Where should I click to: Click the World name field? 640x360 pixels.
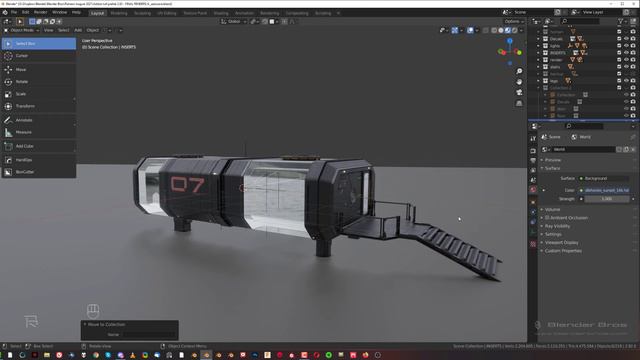583,149
